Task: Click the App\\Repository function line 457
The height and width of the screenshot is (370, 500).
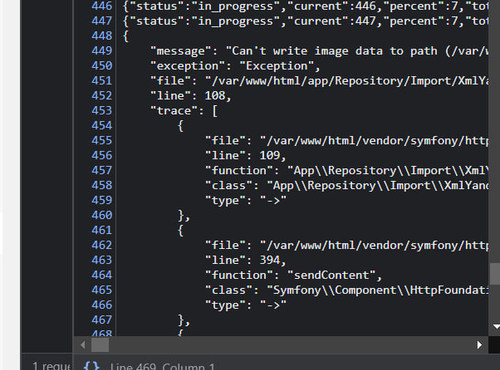Action: tap(347, 171)
